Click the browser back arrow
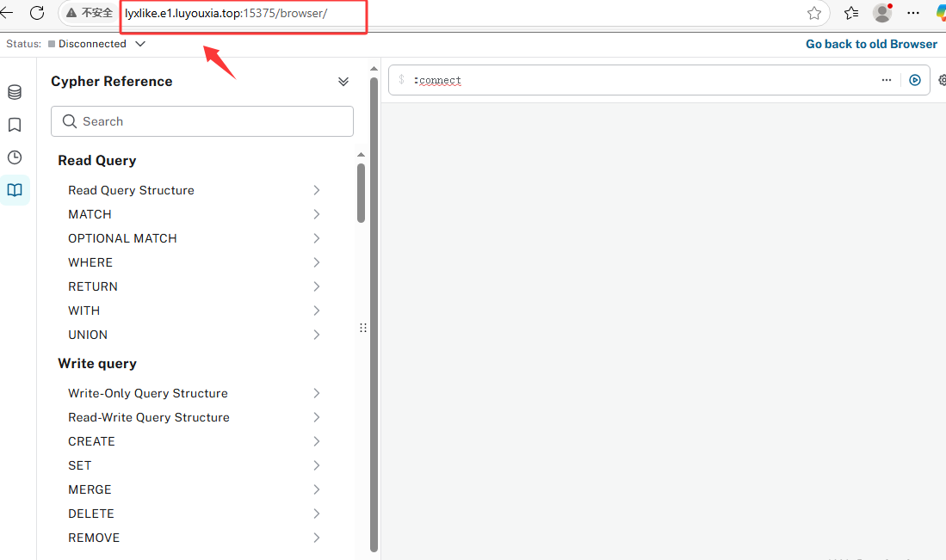 [x=7, y=13]
